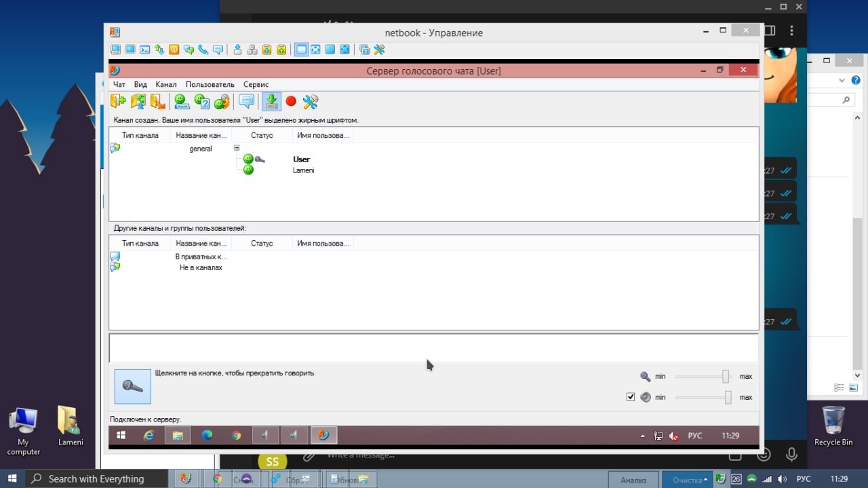Click the search magnifier in right window
The width and height of the screenshot is (868, 488).
click(846, 100)
